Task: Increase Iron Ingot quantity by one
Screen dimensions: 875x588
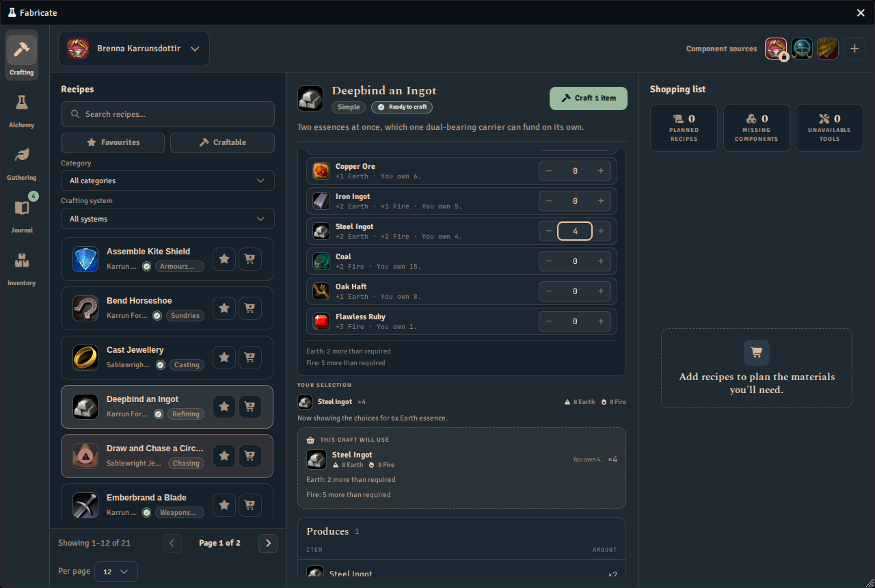Action: point(601,201)
